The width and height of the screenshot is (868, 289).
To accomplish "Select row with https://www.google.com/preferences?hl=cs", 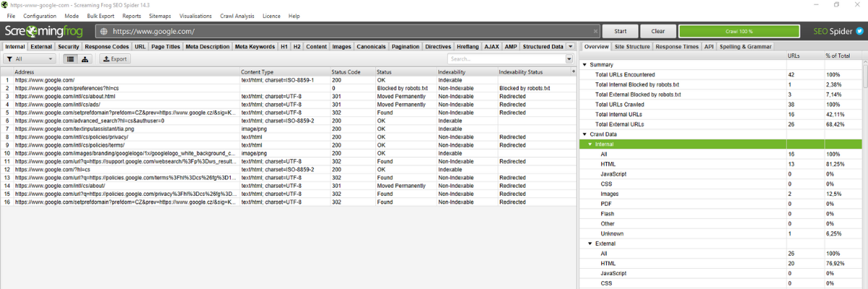I will [x=289, y=87].
